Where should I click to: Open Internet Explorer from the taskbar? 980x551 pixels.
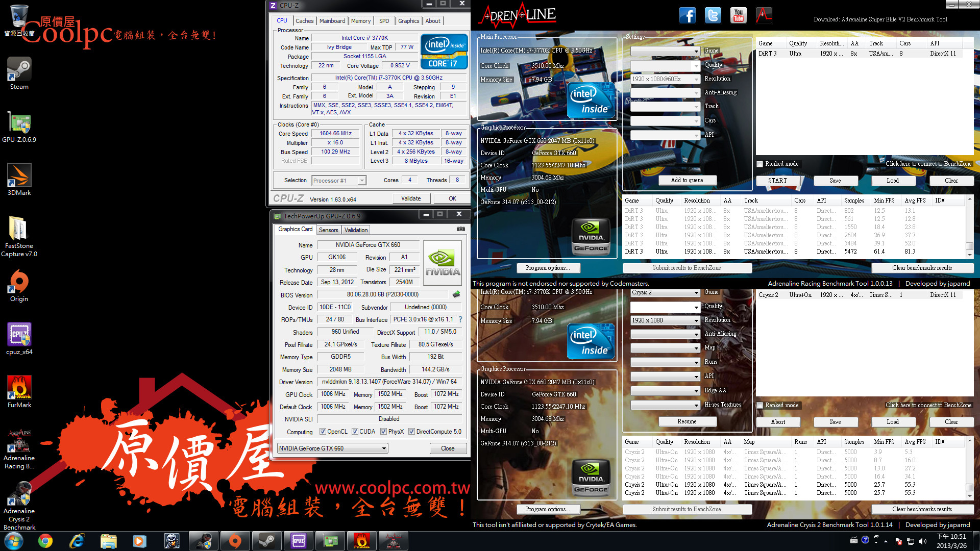tap(77, 541)
